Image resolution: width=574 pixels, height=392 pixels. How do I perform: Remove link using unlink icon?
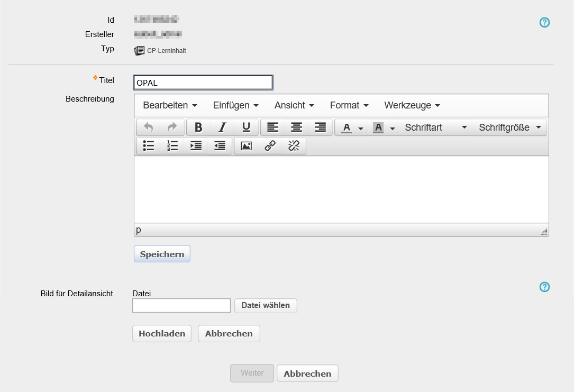point(294,146)
